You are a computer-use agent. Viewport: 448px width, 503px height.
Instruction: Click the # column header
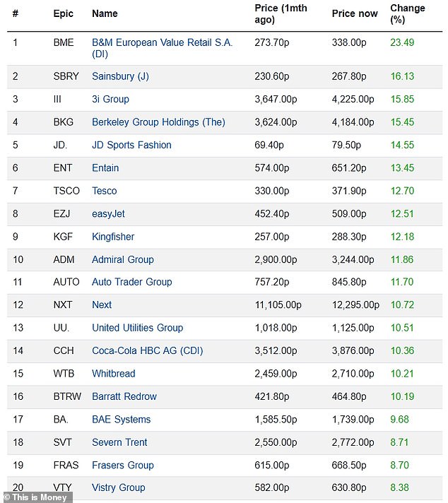pyautogui.click(x=16, y=13)
